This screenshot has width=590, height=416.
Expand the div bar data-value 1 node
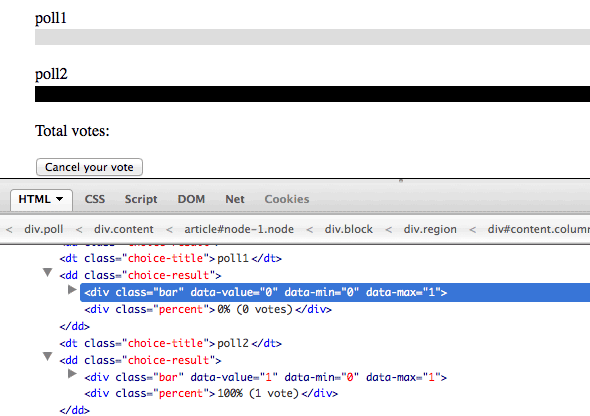[72, 374]
